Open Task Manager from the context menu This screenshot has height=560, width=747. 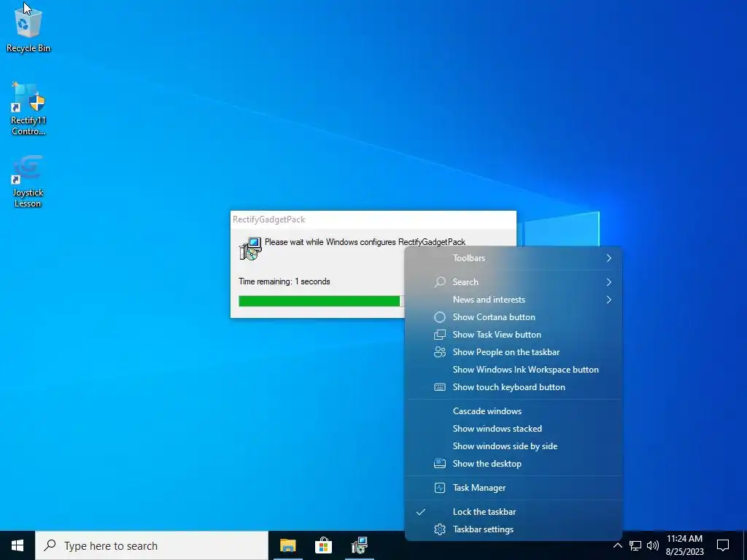[x=514, y=488]
